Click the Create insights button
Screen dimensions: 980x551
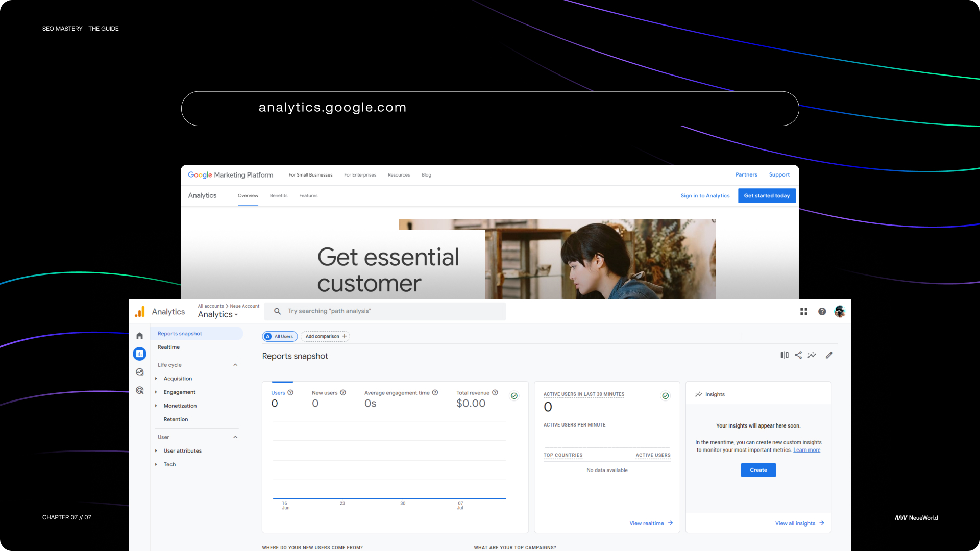click(758, 470)
